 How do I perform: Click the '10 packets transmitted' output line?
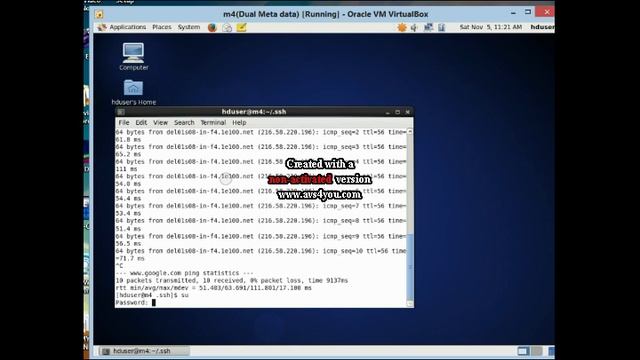(231, 280)
